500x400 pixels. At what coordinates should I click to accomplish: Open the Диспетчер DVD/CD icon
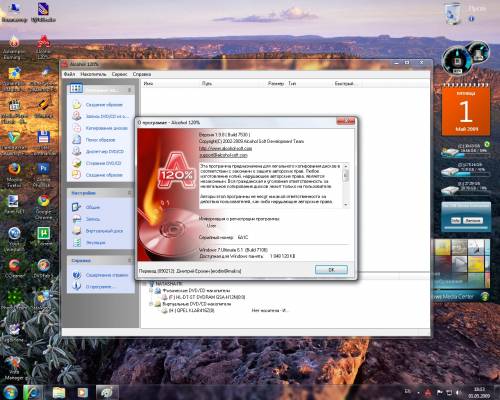(x=77, y=151)
